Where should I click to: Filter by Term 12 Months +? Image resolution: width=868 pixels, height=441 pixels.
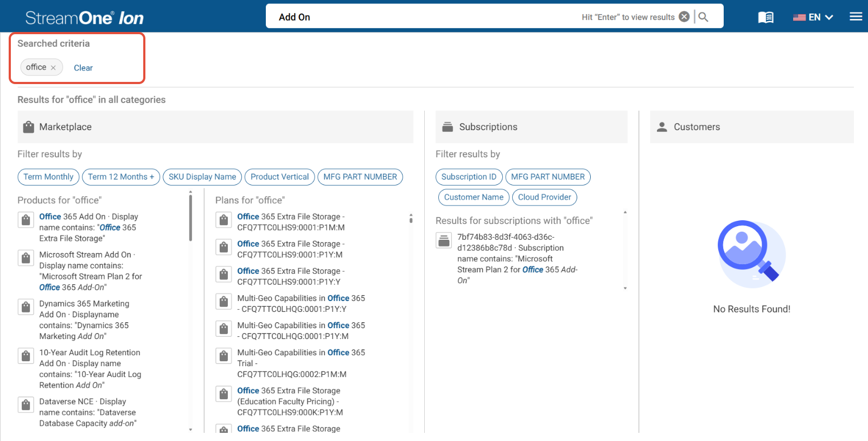click(121, 177)
